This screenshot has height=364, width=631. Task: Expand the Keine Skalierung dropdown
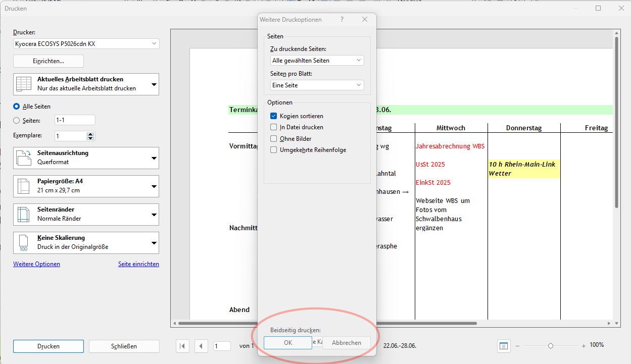coord(154,243)
